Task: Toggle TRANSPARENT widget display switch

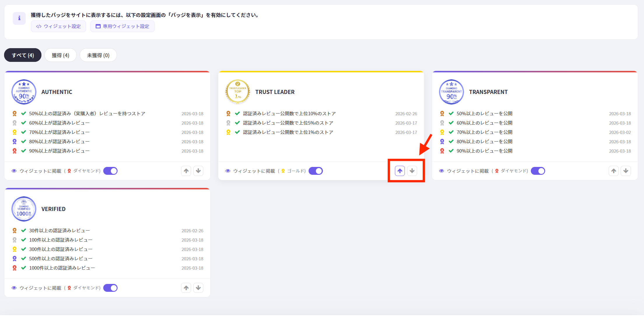Action: click(x=538, y=171)
